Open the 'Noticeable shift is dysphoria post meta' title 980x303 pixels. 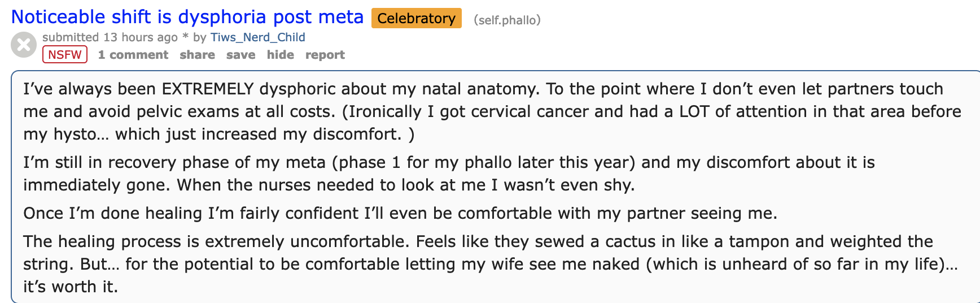pos(187,17)
